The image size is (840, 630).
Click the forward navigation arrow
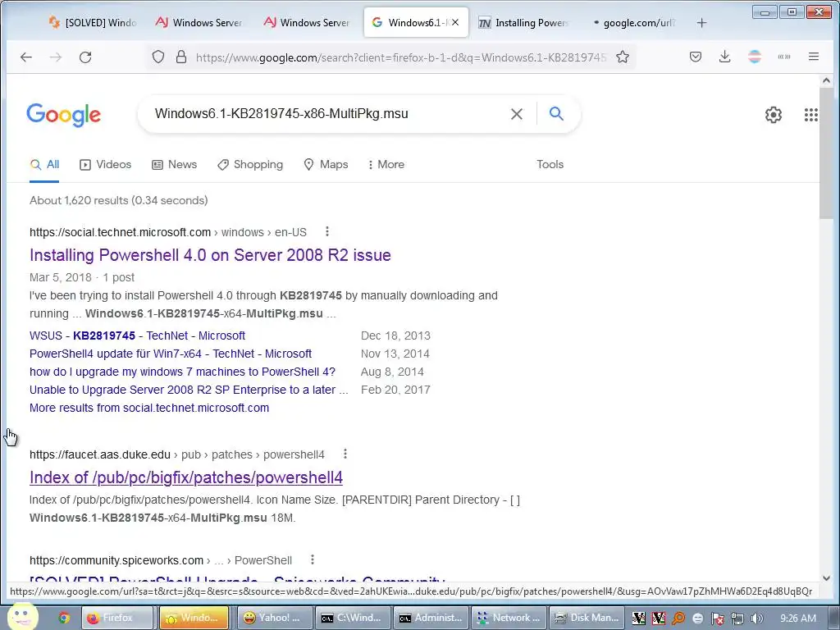pos(56,57)
